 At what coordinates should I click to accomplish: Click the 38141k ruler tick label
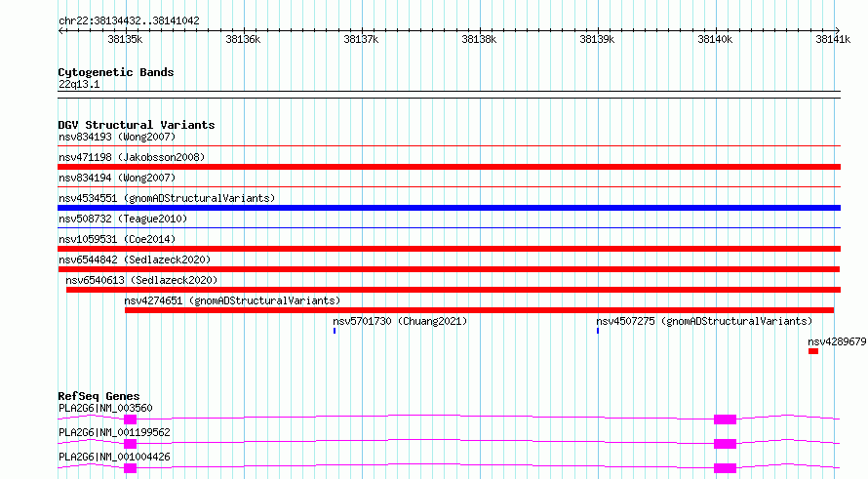pyautogui.click(x=833, y=39)
